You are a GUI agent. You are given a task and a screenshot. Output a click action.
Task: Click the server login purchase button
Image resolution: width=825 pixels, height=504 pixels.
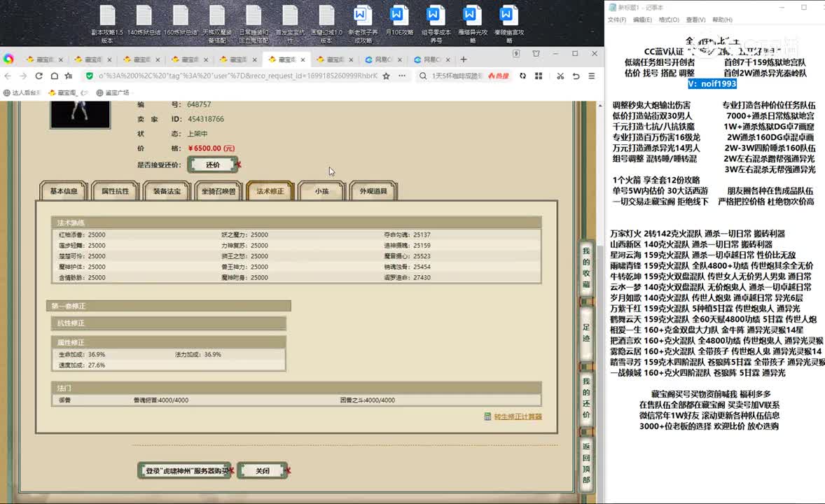click(x=185, y=471)
